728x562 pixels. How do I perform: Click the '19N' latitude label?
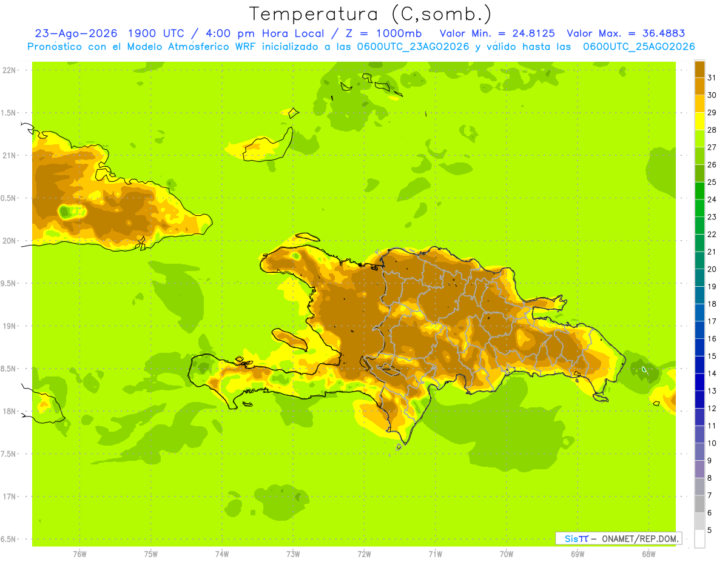click(x=9, y=326)
